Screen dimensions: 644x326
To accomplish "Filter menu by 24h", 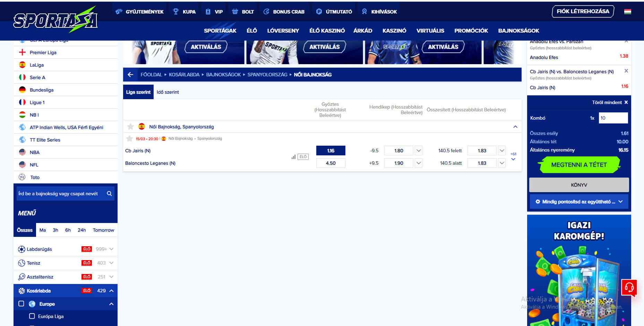I will pyautogui.click(x=82, y=230).
